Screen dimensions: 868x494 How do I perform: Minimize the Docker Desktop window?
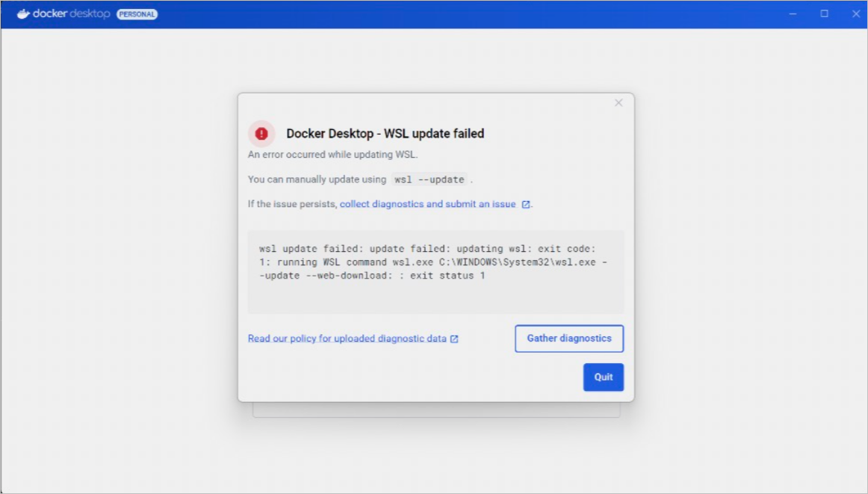tap(793, 13)
